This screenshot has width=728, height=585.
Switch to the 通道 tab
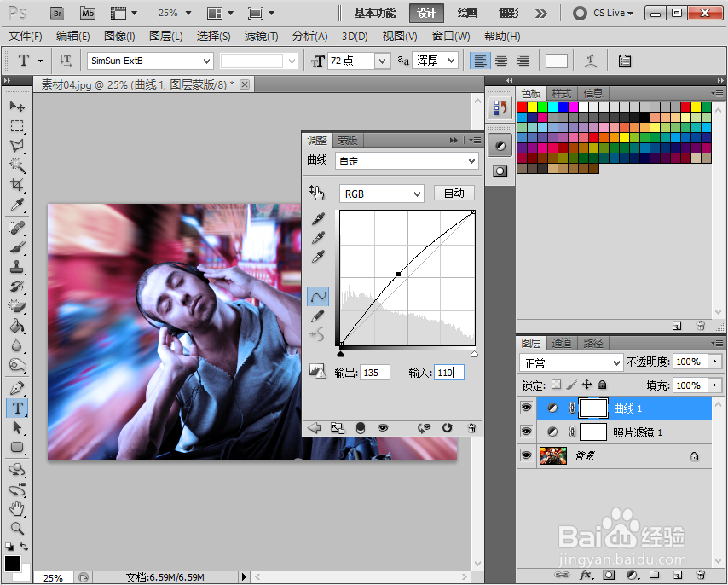(561, 343)
